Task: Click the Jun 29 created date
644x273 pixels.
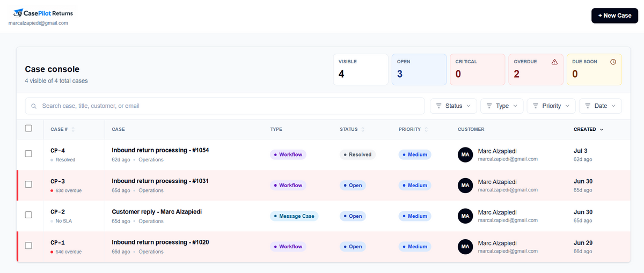Action: [x=582, y=242]
